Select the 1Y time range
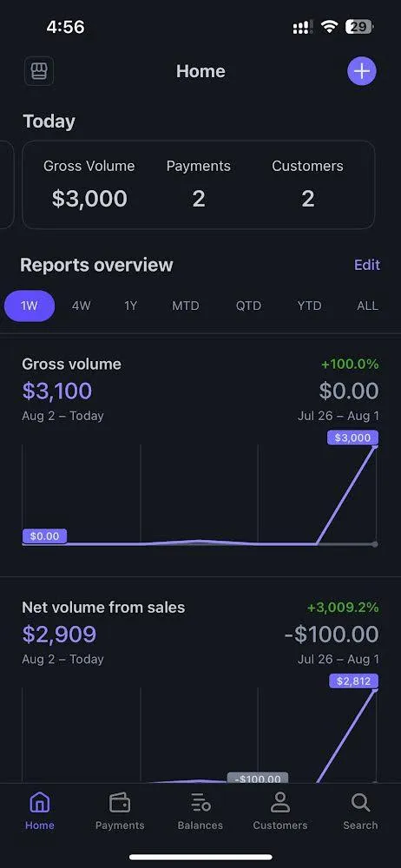 (130, 306)
